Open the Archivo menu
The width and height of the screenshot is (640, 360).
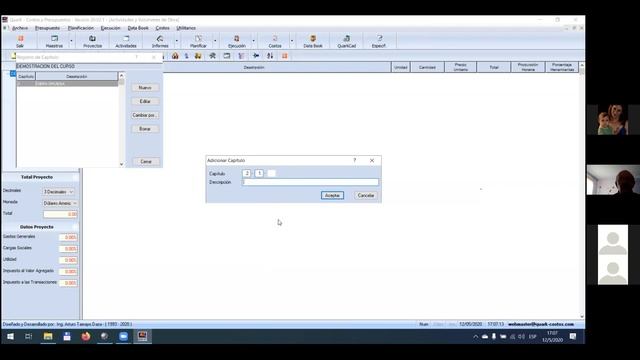tap(20, 28)
